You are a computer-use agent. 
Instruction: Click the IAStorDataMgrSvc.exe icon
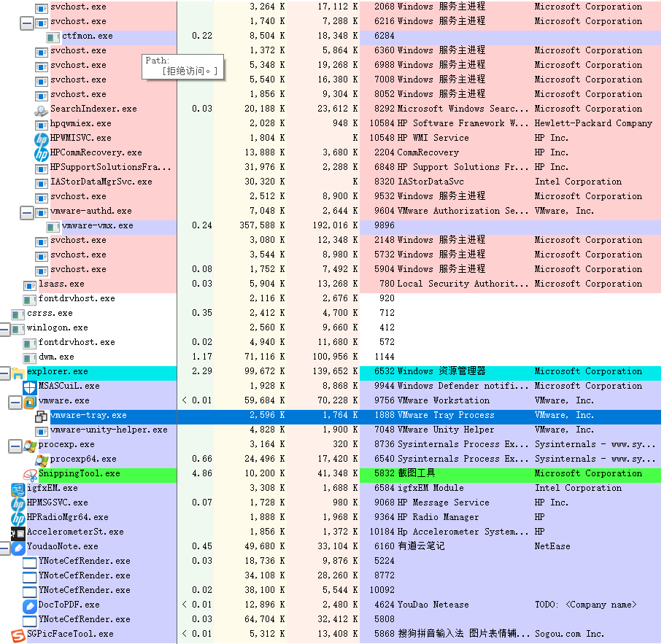coord(41,183)
